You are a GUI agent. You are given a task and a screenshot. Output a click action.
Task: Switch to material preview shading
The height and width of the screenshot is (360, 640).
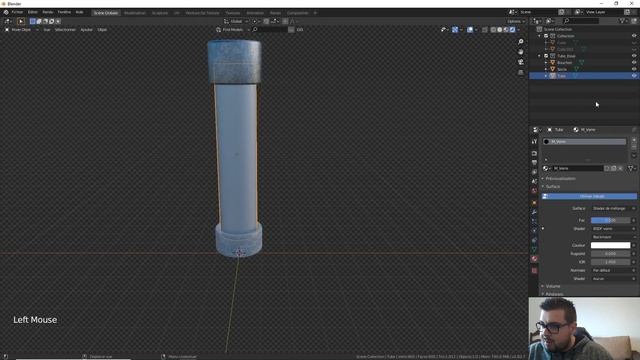[x=506, y=30]
